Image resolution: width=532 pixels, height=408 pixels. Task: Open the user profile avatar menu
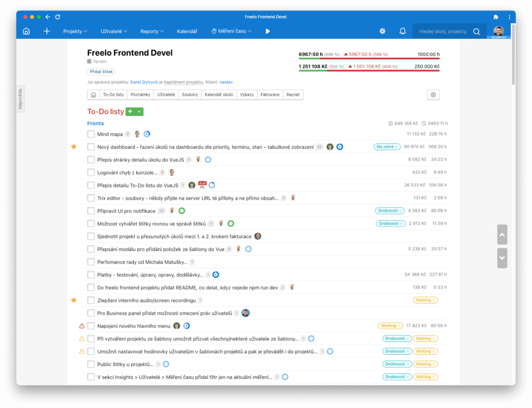pyautogui.click(x=499, y=31)
